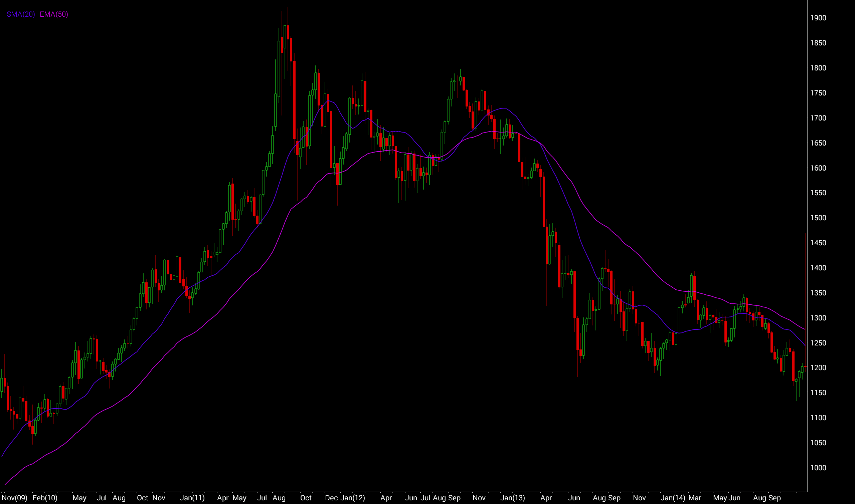Select the Jan(13) date label
The width and height of the screenshot is (855, 504).
pos(513,498)
